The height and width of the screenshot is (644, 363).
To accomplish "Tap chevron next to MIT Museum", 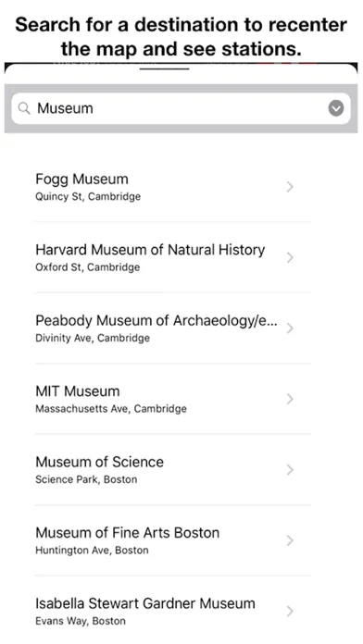I will pyautogui.click(x=290, y=399).
